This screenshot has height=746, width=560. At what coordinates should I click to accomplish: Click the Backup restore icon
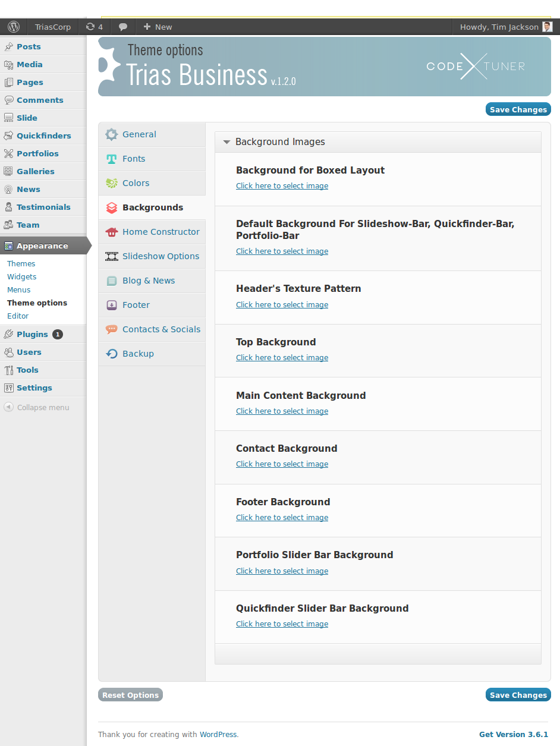click(x=112, y=354)
